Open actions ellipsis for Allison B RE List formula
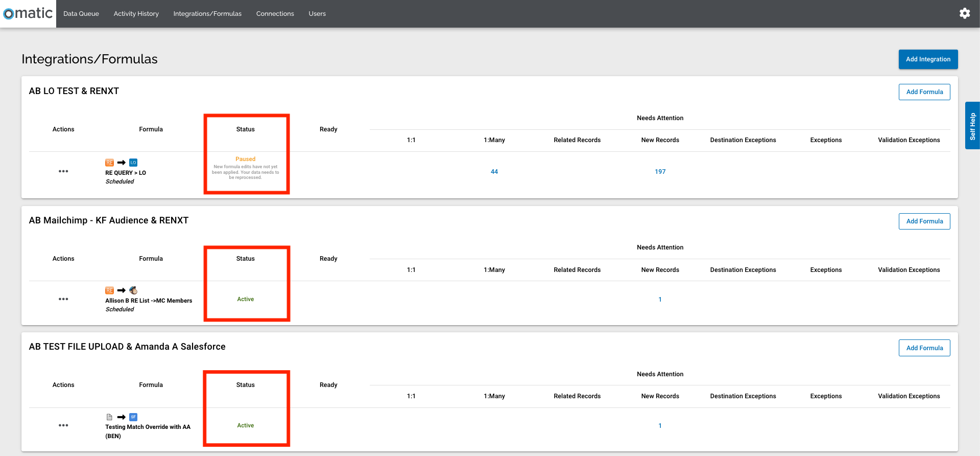The height and width of the screenshot is (456, 980). click(63, 299)
